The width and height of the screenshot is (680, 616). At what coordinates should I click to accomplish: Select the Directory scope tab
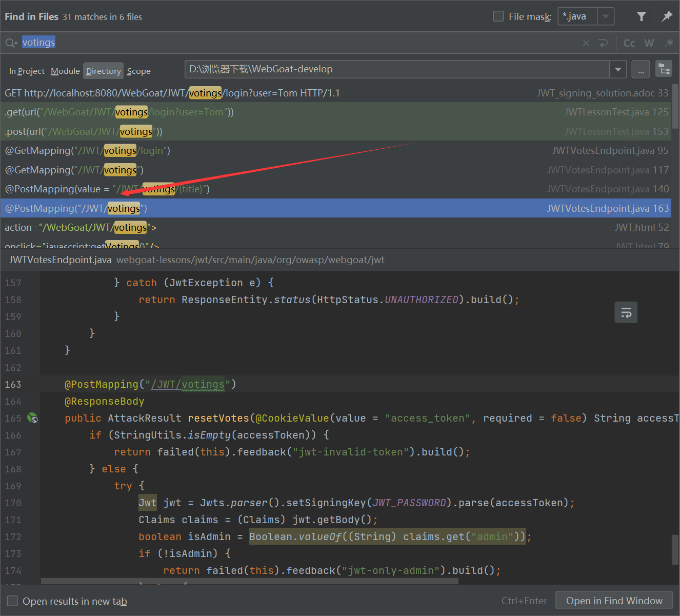(x=103, y=71)
